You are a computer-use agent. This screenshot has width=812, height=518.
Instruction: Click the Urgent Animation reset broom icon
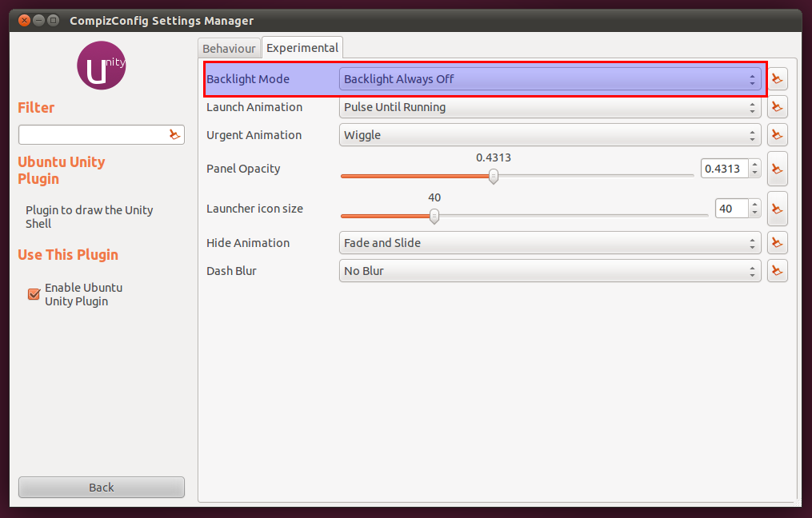pyautogui.click(x=777, y=135)
